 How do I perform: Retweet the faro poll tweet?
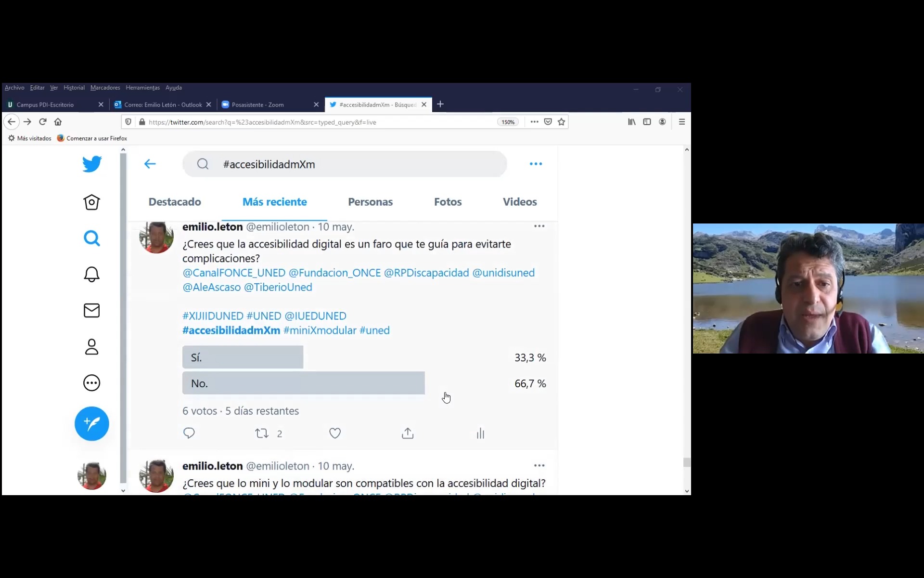pyautogui.click(x=262, y=433)
